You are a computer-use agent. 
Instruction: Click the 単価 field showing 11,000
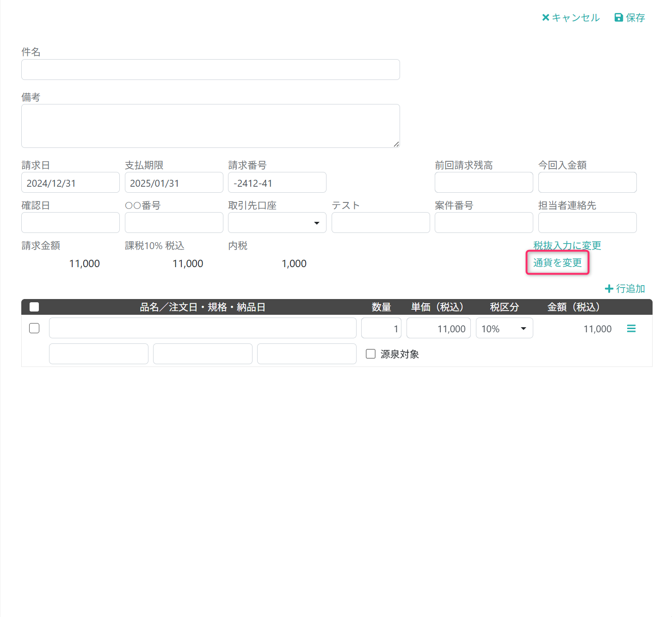pos(438,328)
